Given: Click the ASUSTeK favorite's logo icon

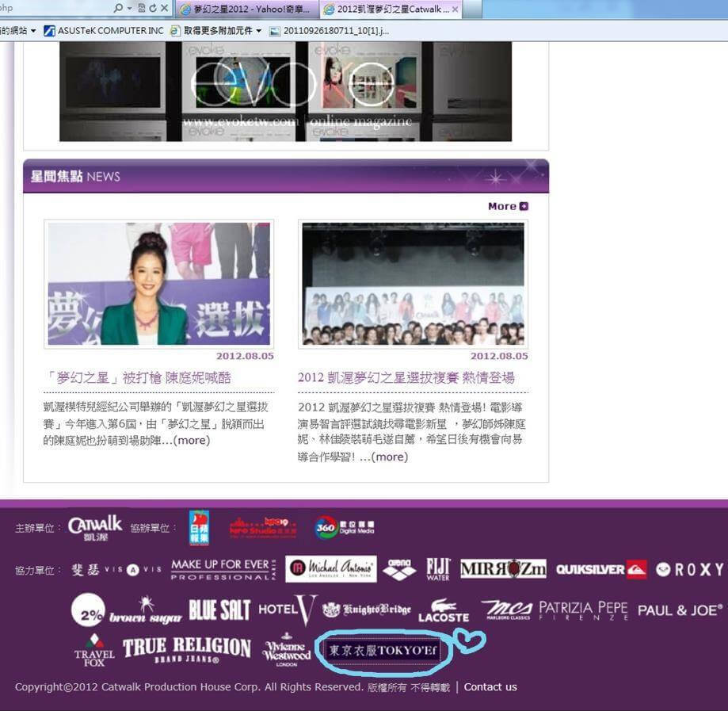Looking at the screenshot, I should click(x=49, y=31).
